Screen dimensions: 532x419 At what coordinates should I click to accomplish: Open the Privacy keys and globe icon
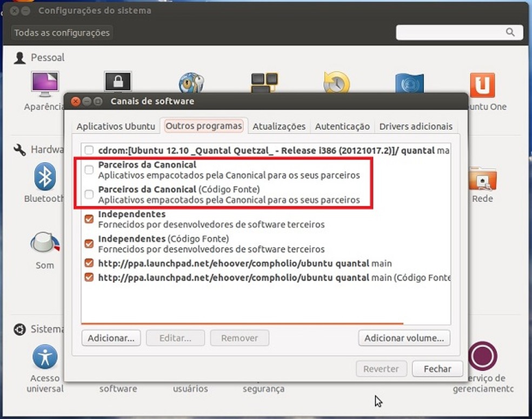point(191,82)
